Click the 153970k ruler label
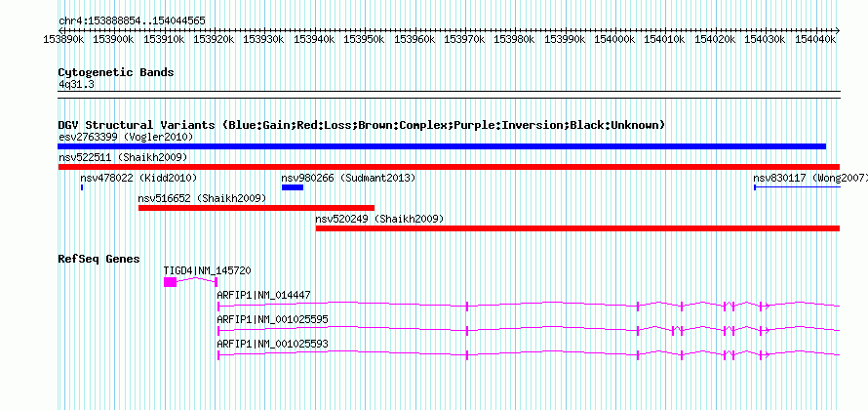This screenshot has height=410, width=868. [464, 39]
